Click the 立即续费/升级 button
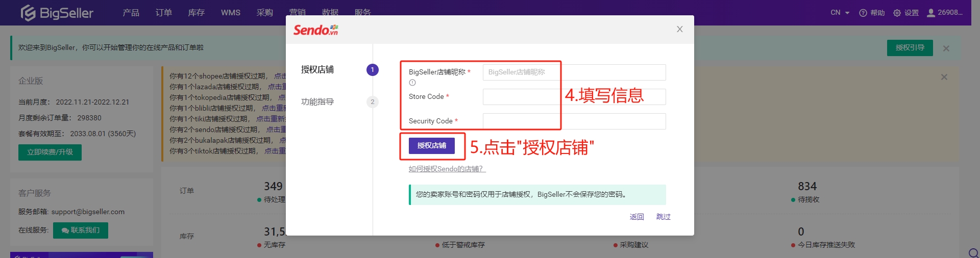 [x=50, y=152]
